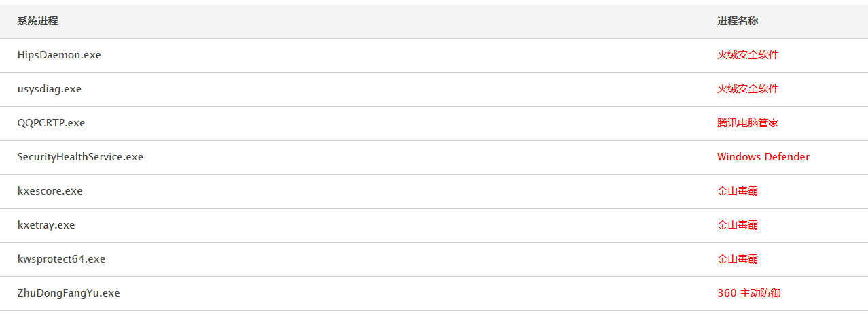This screenshot has height=321, width=868.
Task: Select the QQPCRTP.exe process cell
Action: 52,123
